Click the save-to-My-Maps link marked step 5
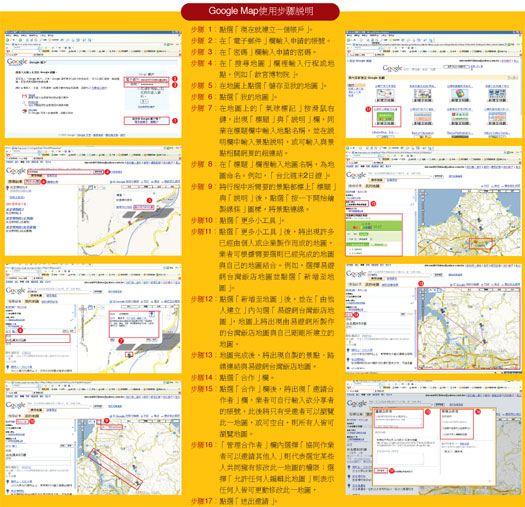 click(x=144, y=208)
